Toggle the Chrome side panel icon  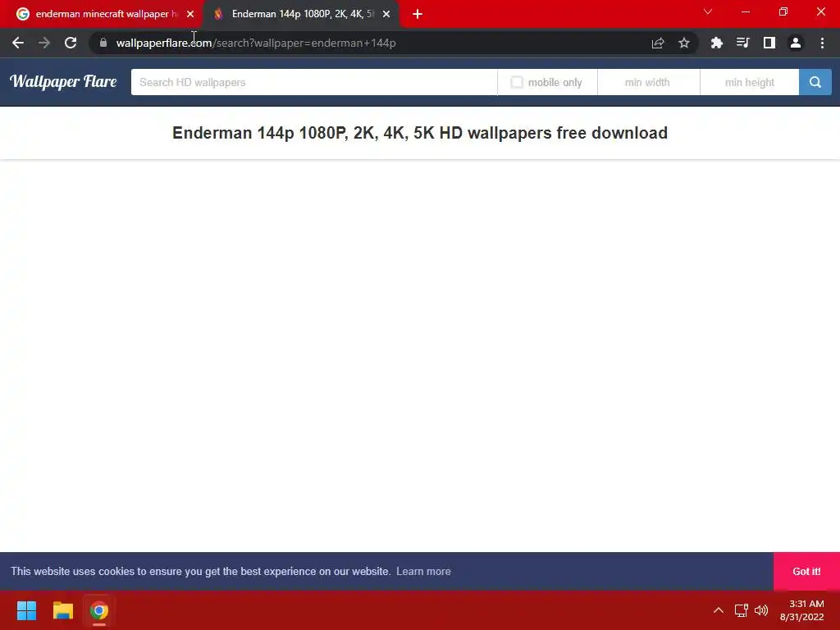pos(769,43)
